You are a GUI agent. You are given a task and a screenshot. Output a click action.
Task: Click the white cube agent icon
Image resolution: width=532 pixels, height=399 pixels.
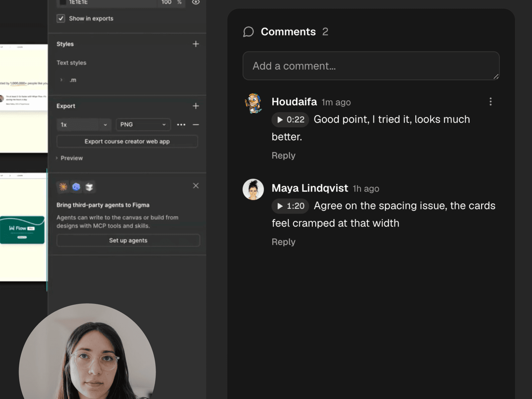(89, 187)
